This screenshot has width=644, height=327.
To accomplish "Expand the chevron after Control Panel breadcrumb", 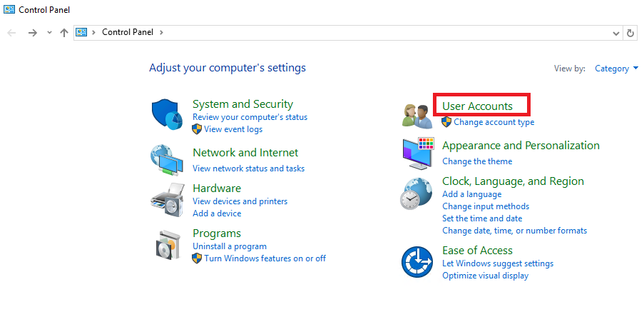I will 161,32.
